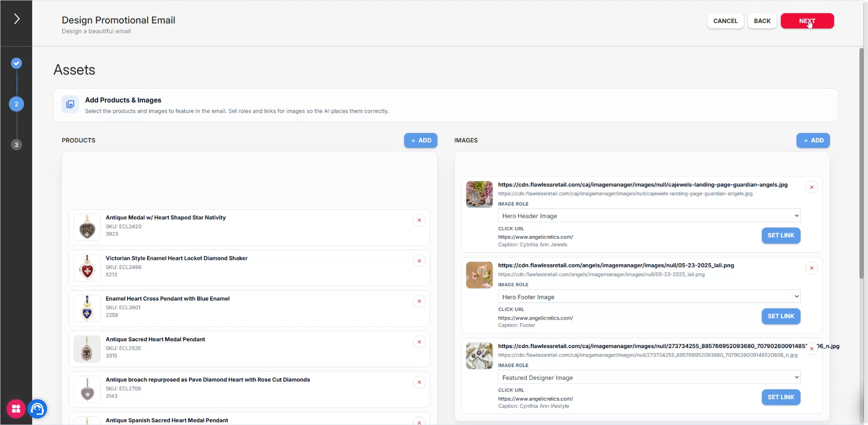Select the bold cajewels-landing-page-guardian-angels.jpg URL title
Screen dimensions: 868x425
point(642,185)
